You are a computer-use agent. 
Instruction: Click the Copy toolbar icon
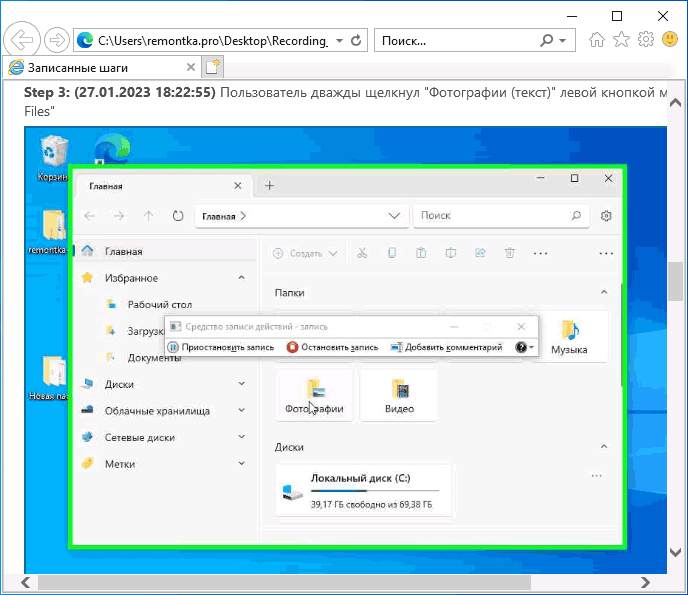click(x=392, y=253)
